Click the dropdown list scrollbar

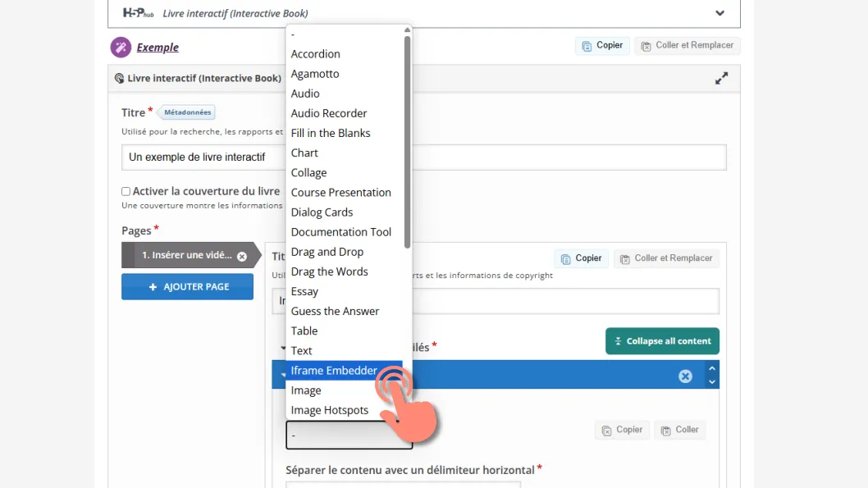pos(408,142)
